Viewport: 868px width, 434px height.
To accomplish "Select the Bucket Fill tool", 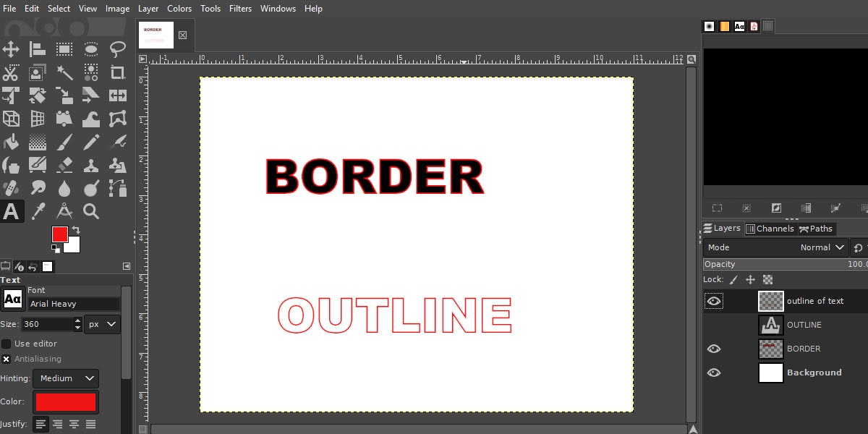I will pos(11,142).
